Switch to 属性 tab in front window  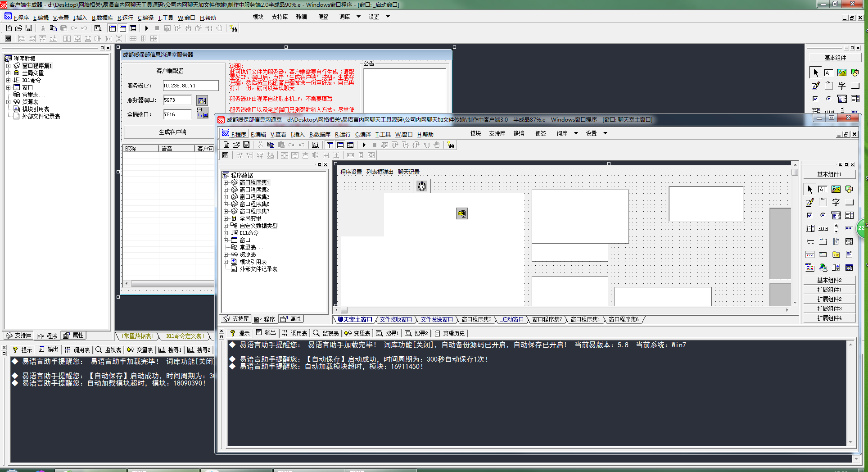291,319
